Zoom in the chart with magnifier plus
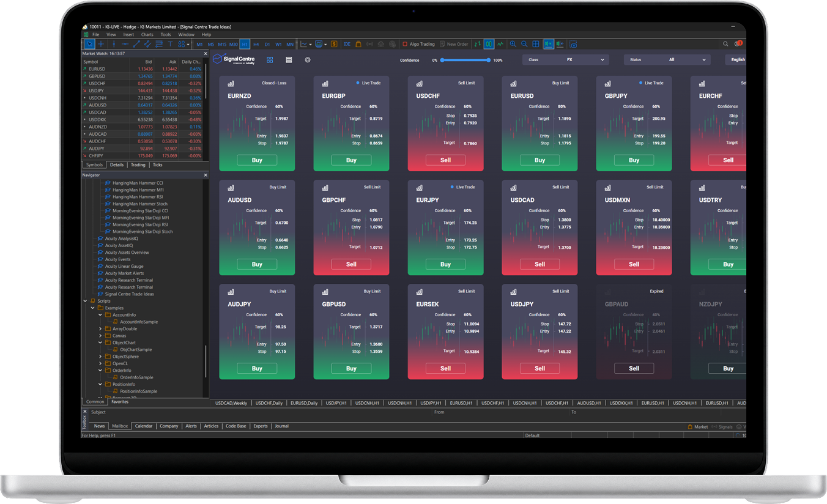The width and height of the screenshot is (827, 504). (513, 44)
